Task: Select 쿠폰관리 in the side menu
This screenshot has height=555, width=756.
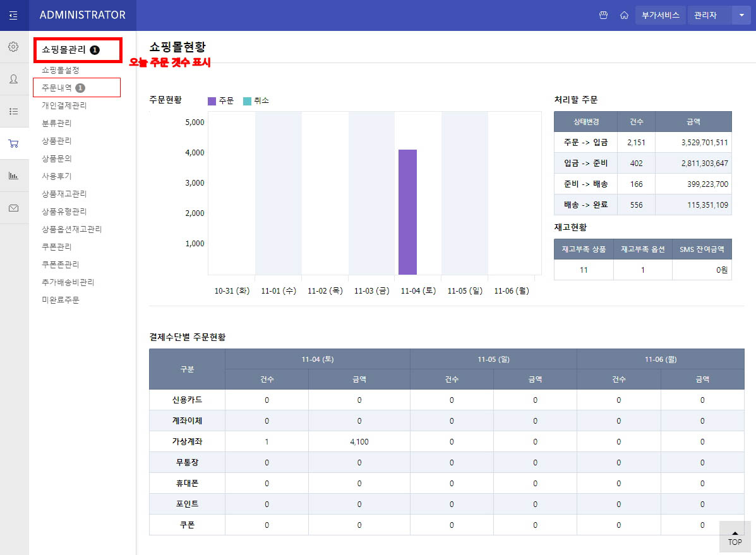Action: pos(57,247)
